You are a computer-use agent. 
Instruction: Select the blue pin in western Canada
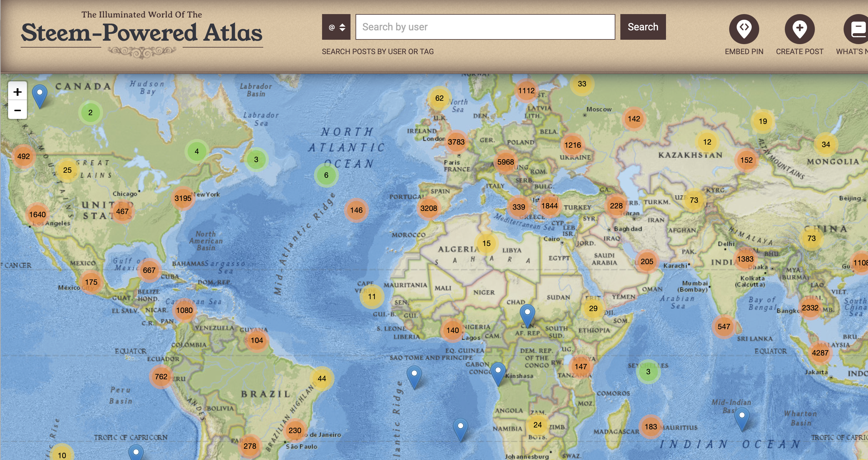39,96
